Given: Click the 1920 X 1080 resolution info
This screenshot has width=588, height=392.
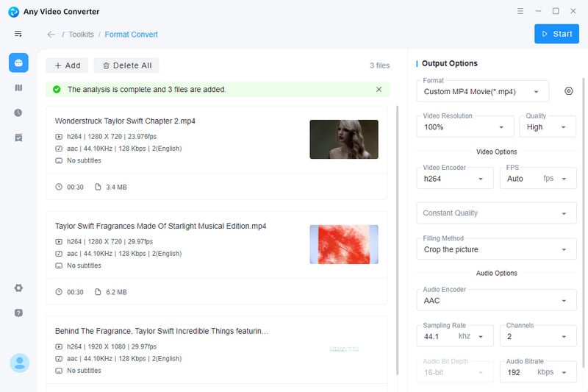Looking at the screenshot, I should 107,346.
